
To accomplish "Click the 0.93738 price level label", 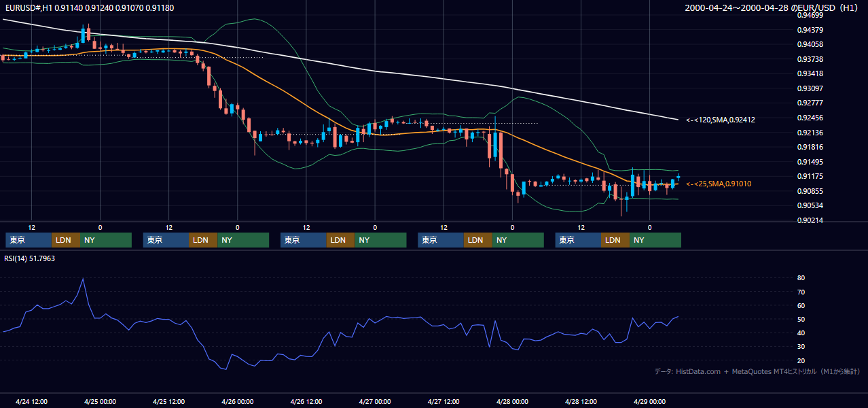I will pos(809,59).
